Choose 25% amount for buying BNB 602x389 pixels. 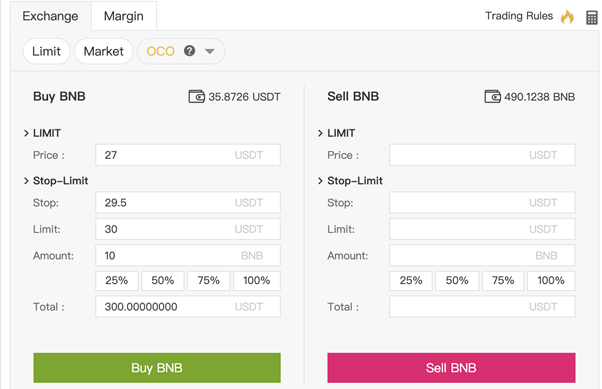click(x=117, y=280)
